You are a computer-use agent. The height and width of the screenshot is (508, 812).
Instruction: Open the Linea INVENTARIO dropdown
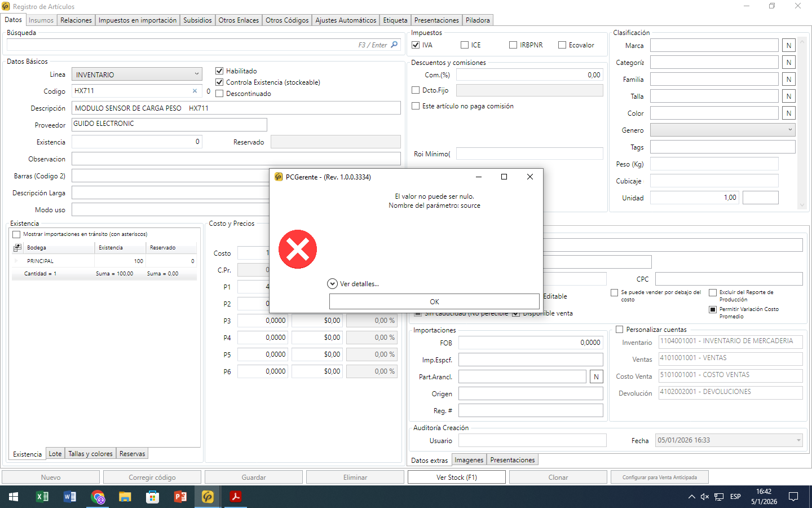pyautogui.click(x=197, y=75)
